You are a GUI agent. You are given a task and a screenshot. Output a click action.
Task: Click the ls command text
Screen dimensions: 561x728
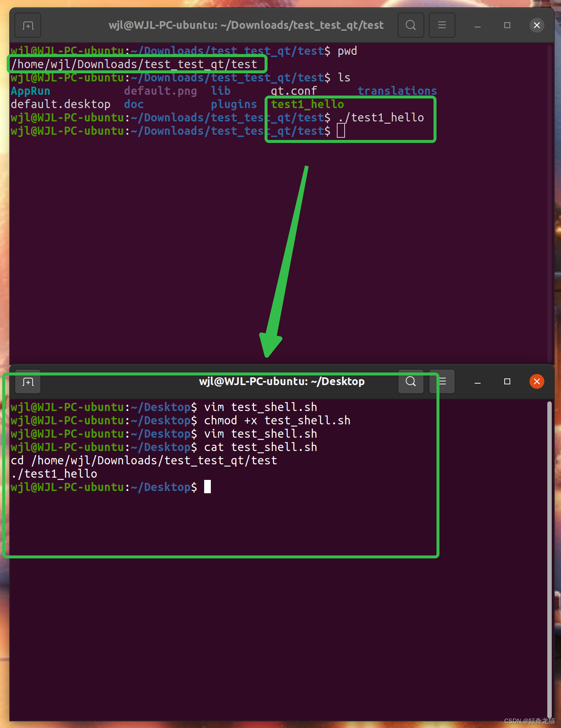pyautogui.click(x=344, y=78)
